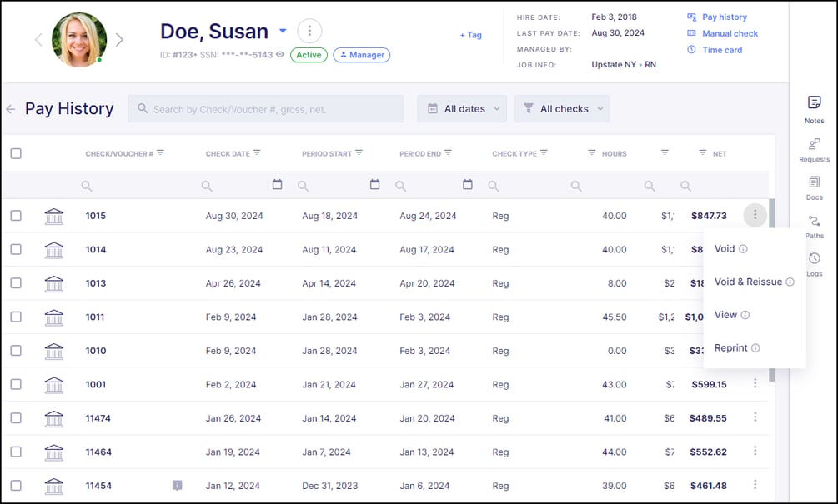
Task: Click the Check Date calendar filter icon
Action: (x=278, y=185)
